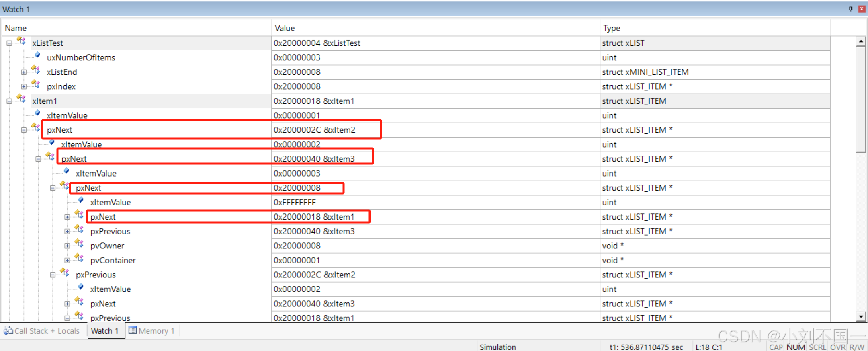
Task: Select value 0x20000004 &xListTest
Action: [317, 43]
